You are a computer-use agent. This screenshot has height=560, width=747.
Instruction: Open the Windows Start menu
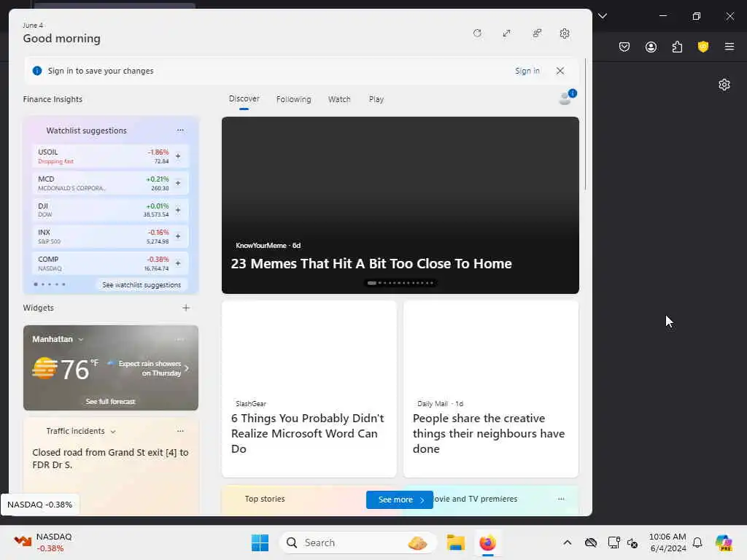[x=260, y=542]
